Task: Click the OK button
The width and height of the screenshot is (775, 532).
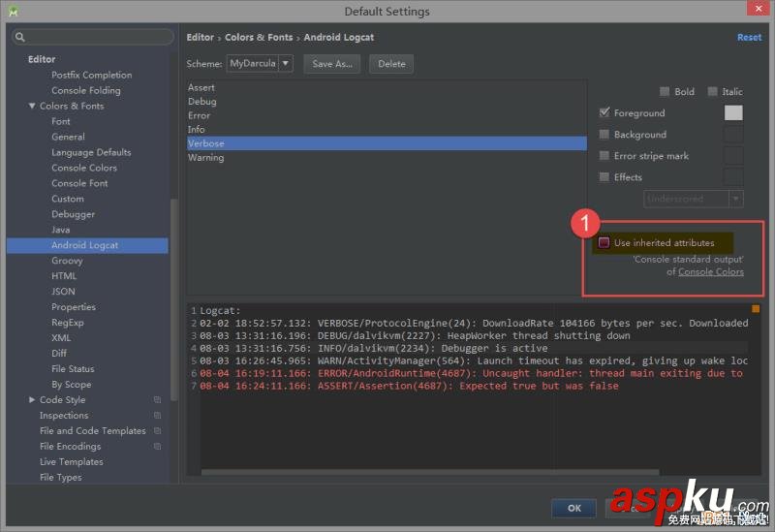Action: [x=573, y=508]
